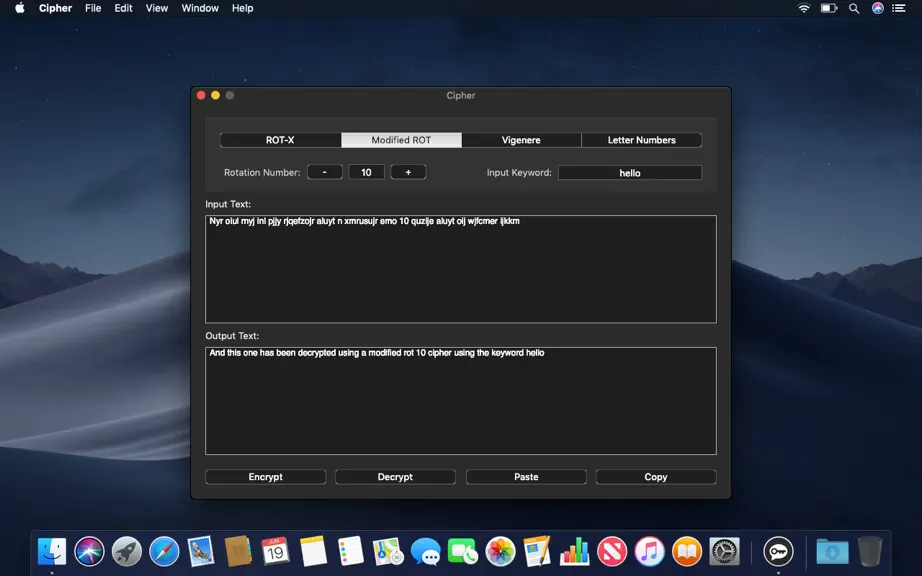Image resolution: width=922 pixels, height=576 pixels.
Task: Click the Spotlight search icon in menu bar
Action: coord(854,8)
